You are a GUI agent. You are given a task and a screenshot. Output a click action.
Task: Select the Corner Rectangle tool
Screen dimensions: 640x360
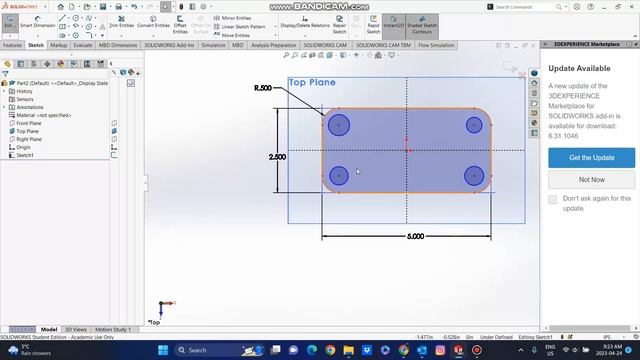click(x=62, y=27)
